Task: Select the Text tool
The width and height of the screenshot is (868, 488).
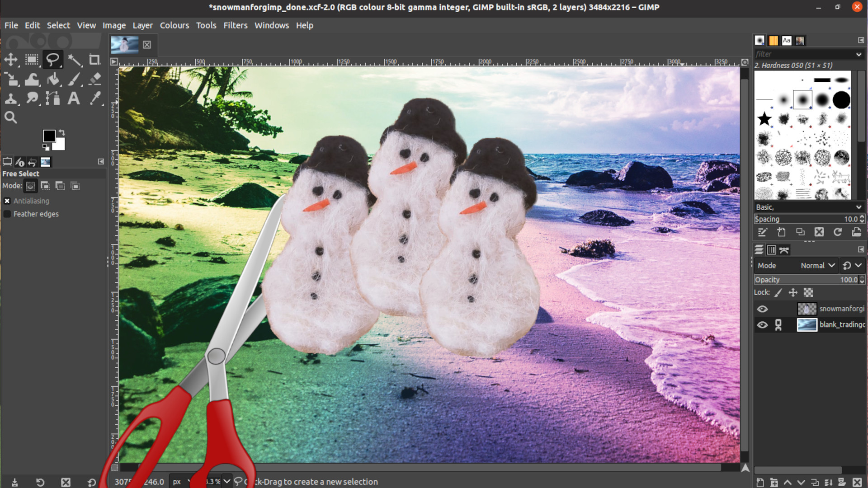Action: [73, 98]
